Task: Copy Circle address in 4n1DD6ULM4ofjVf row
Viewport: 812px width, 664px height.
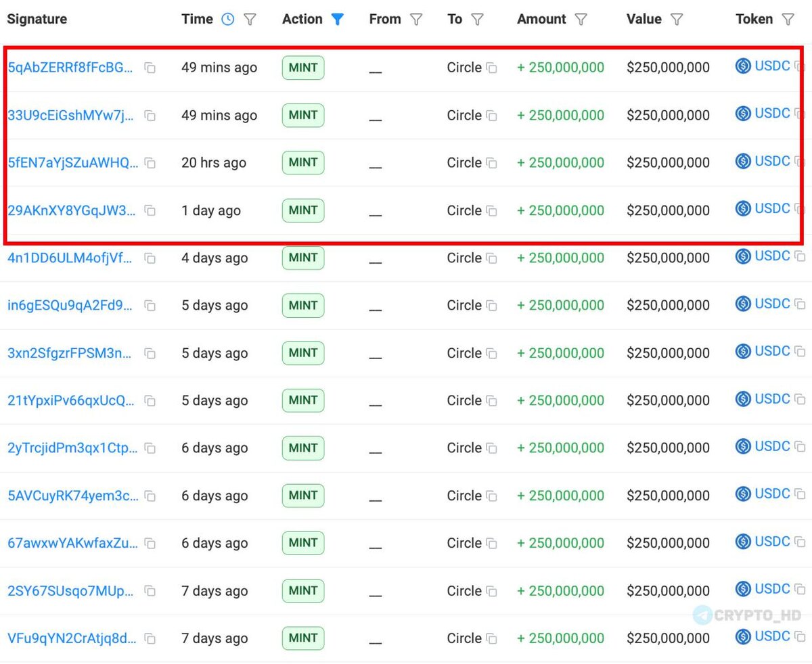Action: pyautogui.click(x=492, y=258)
